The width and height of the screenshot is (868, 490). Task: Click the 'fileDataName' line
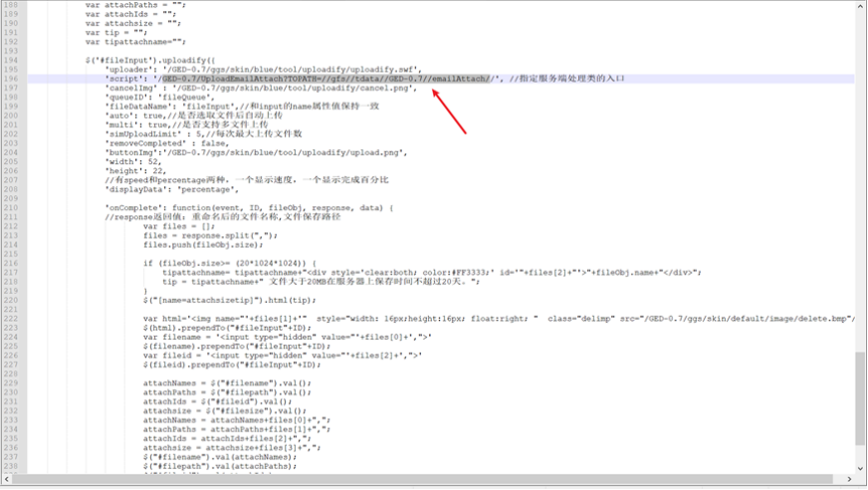[242, 107]
